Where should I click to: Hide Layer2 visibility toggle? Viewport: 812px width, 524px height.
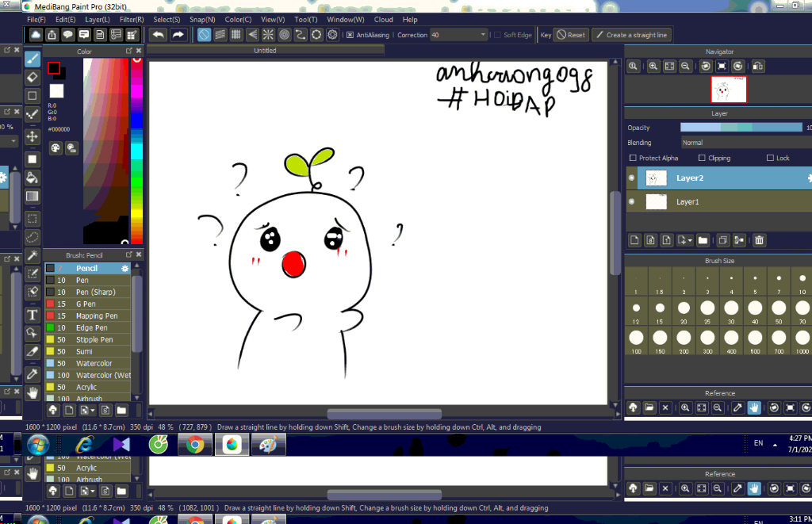pyautogui.click(x=632, y=178)
